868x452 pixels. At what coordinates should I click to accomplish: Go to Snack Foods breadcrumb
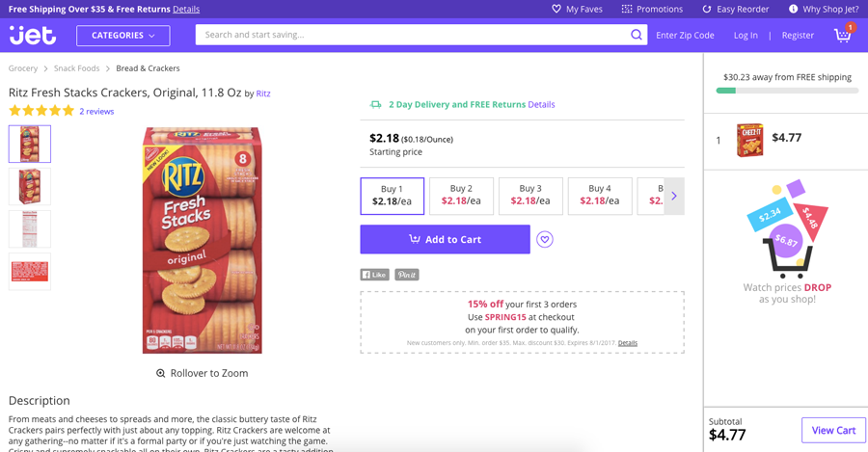(x=77, y=68)
